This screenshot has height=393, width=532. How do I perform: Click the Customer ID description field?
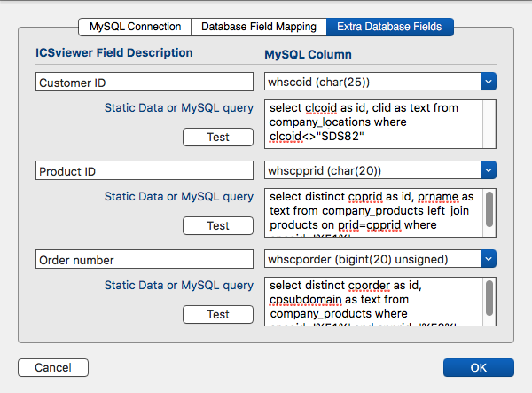click(145, 82)
